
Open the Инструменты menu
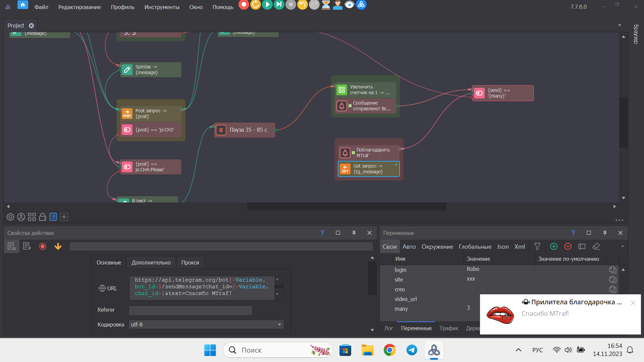[x=162, y=7]
